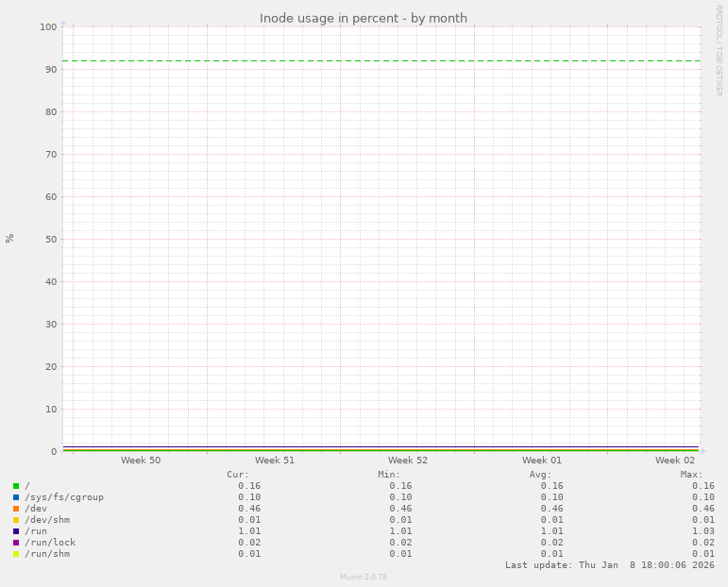Select the Week 01 axis label
The image size is (728, 587).
tap(541, 460)
